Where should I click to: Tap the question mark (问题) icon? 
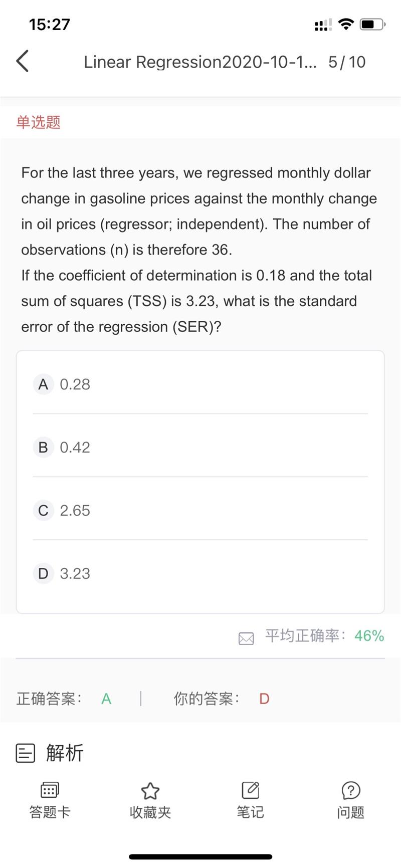click(350, 790)
